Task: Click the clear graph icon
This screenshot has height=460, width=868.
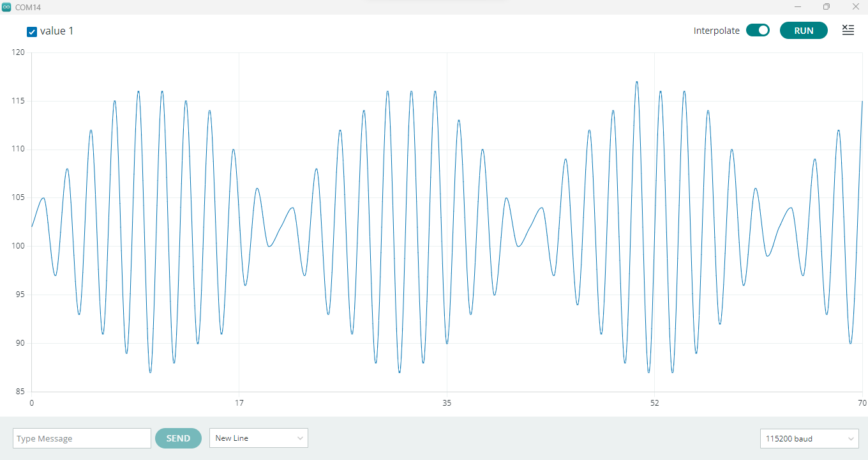Action: pos(848,30)
